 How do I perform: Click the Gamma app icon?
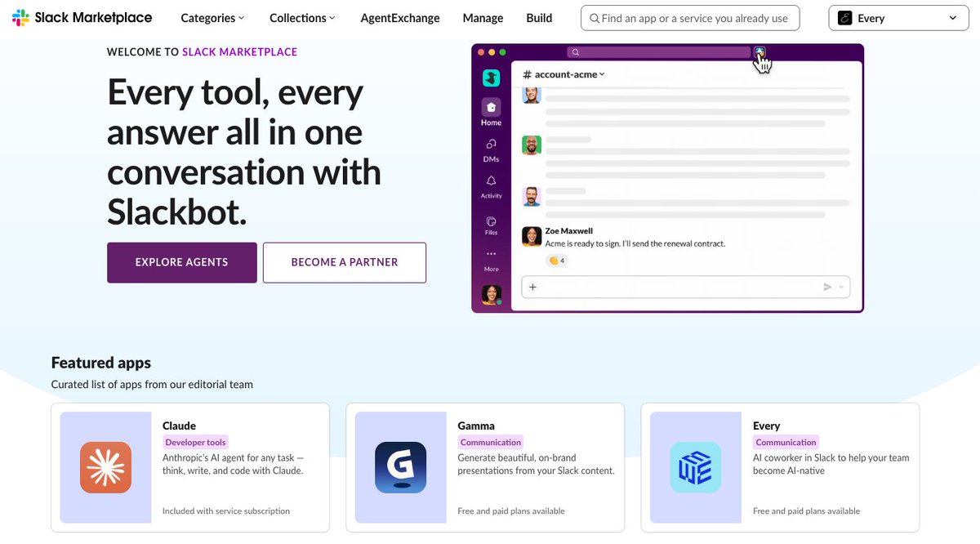pos(401,467)
